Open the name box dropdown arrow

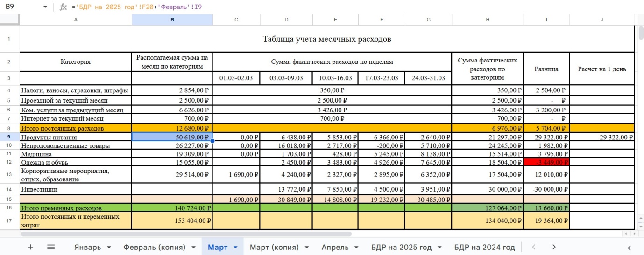[45, 7]
